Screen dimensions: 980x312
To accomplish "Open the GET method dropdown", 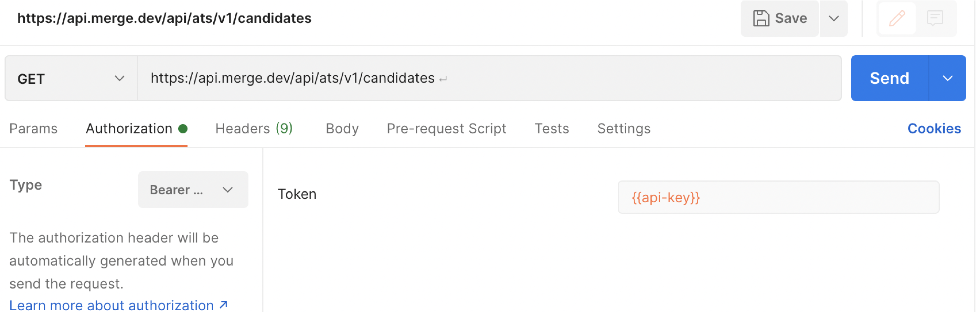I will (71, 79).
